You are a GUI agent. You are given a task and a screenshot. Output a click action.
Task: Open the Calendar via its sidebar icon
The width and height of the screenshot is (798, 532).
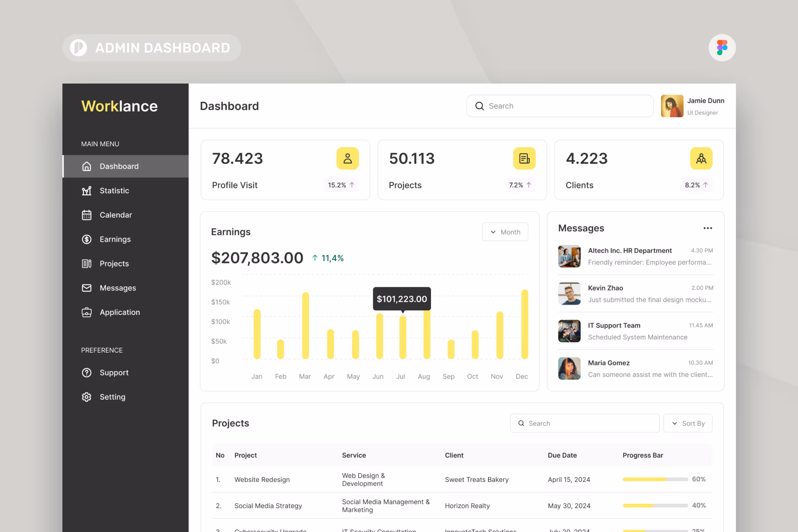pos(87,215)
